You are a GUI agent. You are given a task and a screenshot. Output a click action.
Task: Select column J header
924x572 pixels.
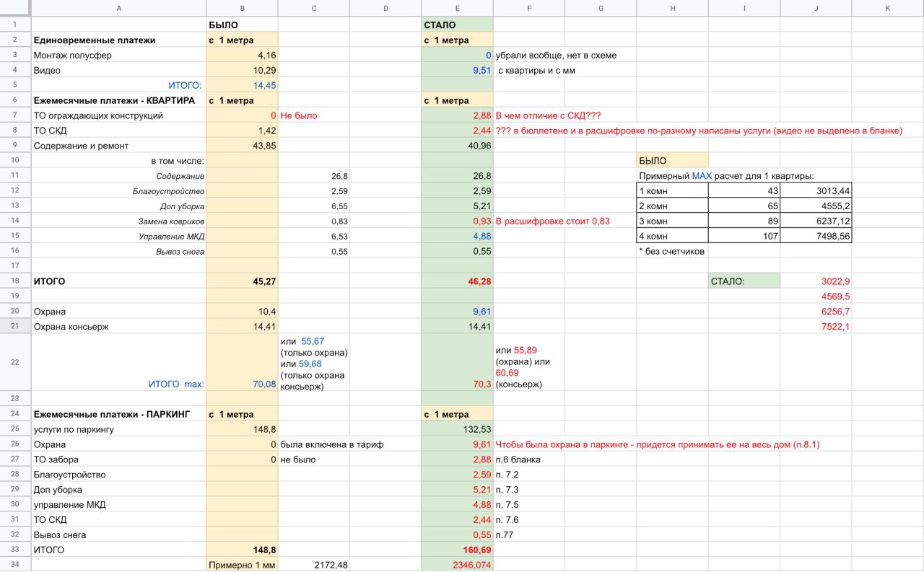pyautogui.click(x=816, y=8)
